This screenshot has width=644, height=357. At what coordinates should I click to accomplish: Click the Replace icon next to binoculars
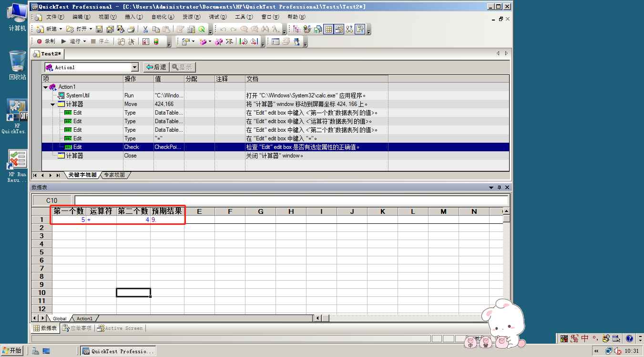[276, 29]
